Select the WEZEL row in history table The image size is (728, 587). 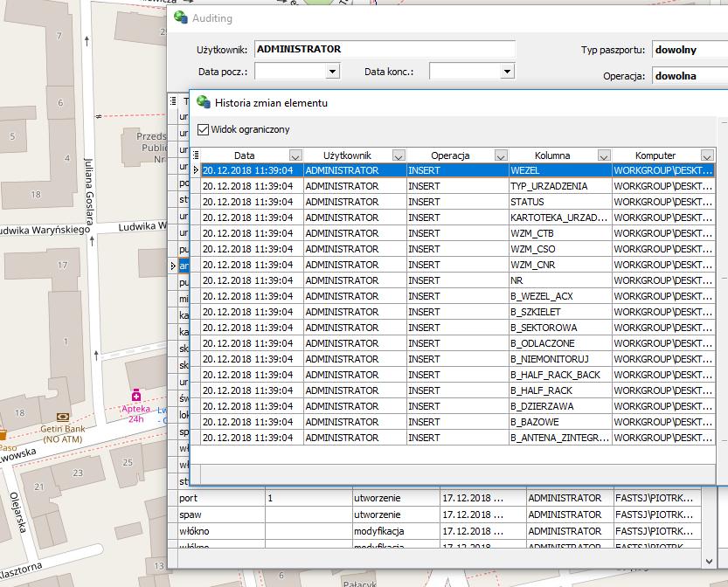point(458,170)
